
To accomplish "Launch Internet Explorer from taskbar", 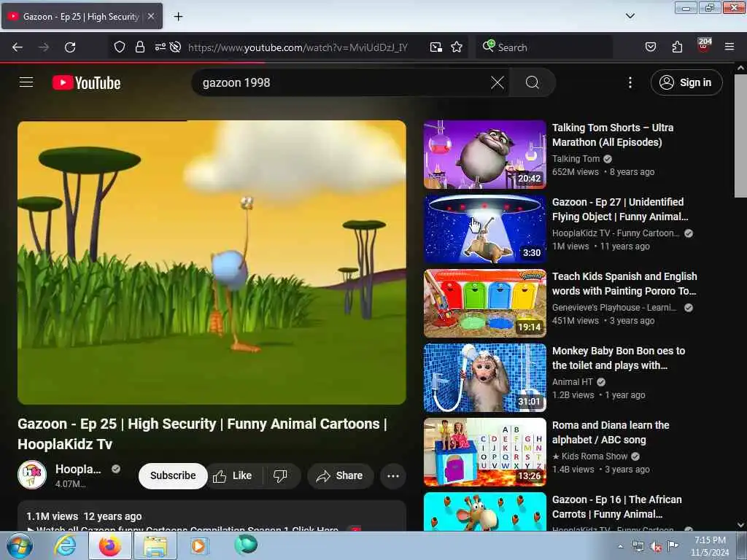I will (65, 545).
